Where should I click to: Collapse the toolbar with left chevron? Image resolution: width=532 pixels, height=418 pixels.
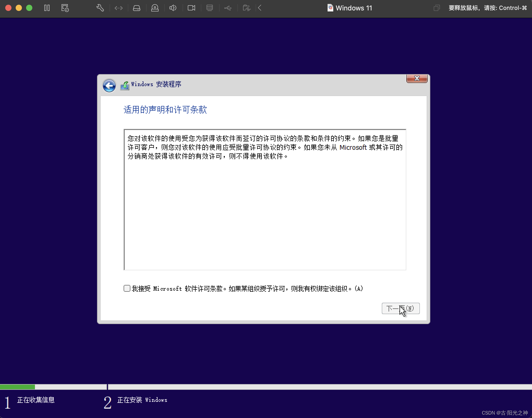point(260,8)
